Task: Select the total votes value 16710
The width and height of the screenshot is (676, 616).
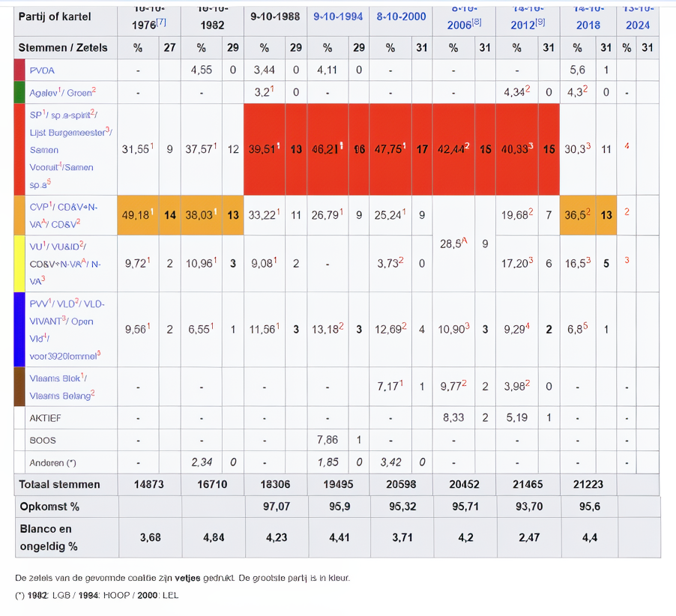Action: [213, 485]
